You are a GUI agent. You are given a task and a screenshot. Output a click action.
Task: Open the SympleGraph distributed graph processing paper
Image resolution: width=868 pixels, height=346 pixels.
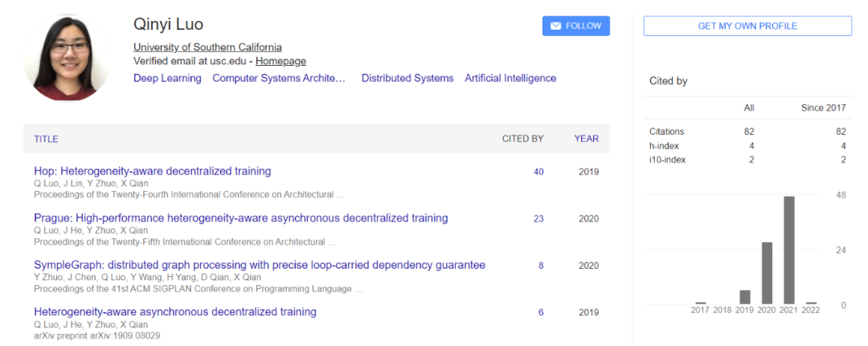click(x=260, y=265)
